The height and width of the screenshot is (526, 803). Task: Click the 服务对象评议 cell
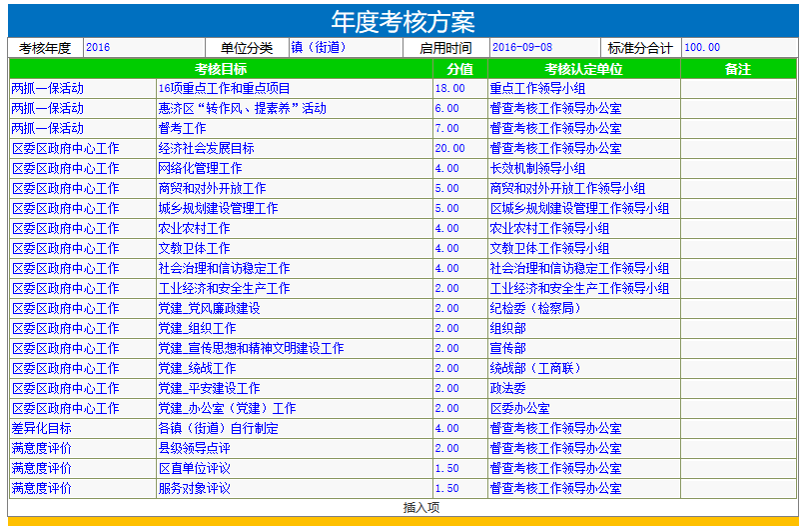coord(294,488)
